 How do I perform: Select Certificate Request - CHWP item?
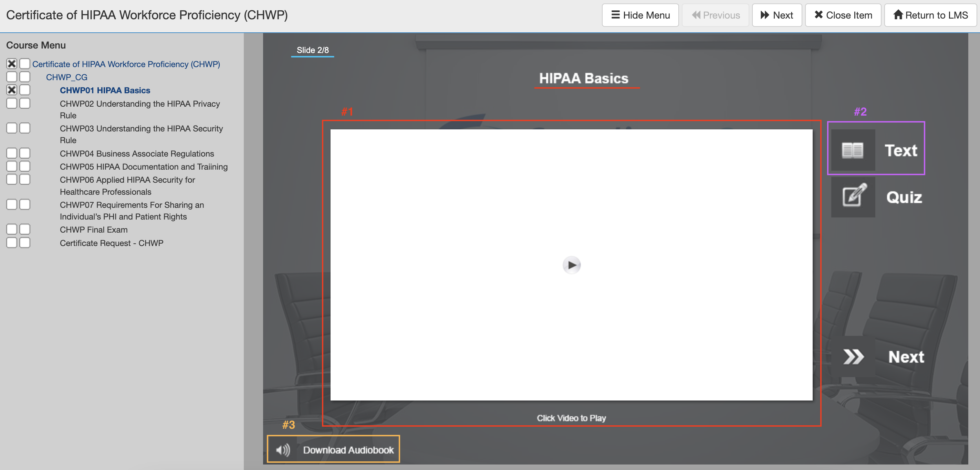click(x=112, y=243)
